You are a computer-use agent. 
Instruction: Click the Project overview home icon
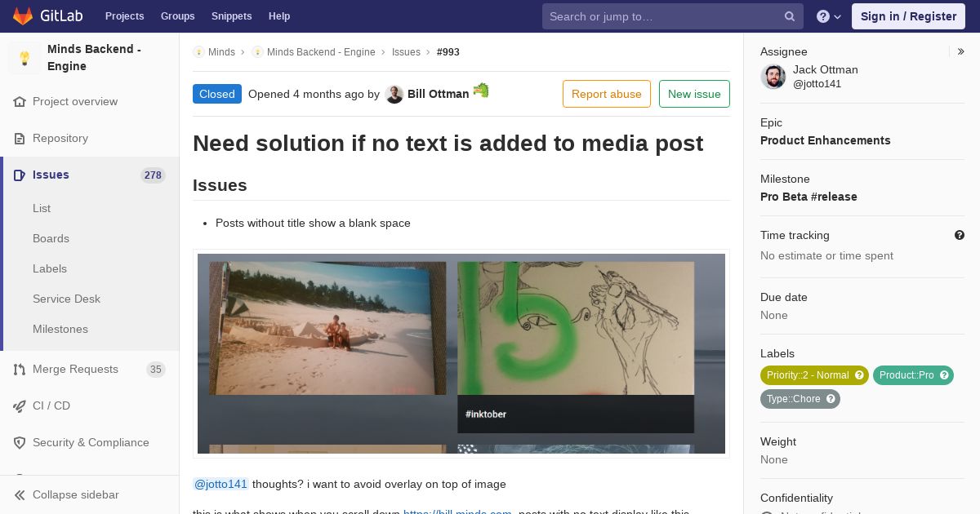click(x=20, y=102)
